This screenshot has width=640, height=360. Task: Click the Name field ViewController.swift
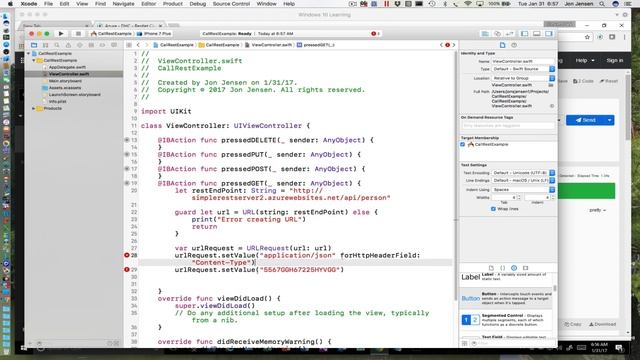click(523, 61)
